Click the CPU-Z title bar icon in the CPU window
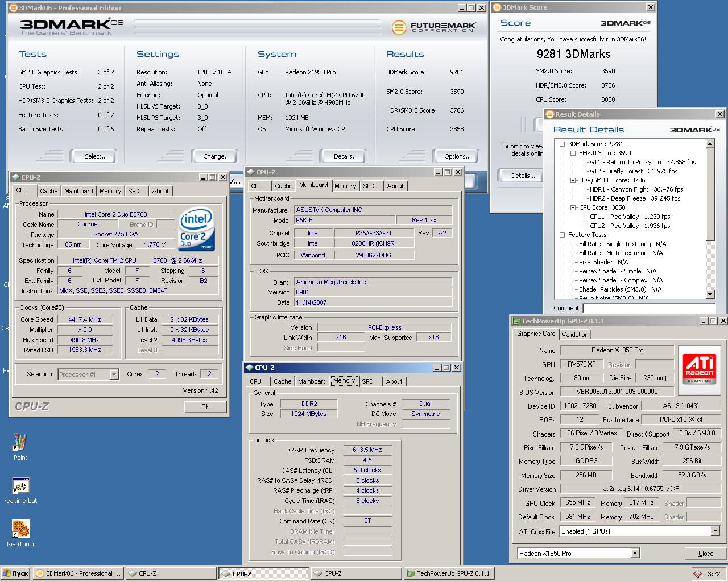728x582 pixels. click(x=15, y=177)
